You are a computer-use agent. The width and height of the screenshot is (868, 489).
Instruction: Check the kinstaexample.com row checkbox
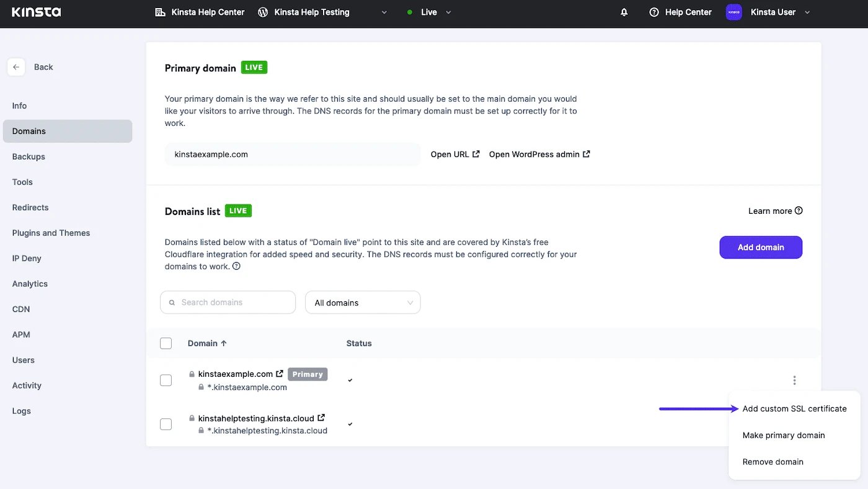coord(166,381)
